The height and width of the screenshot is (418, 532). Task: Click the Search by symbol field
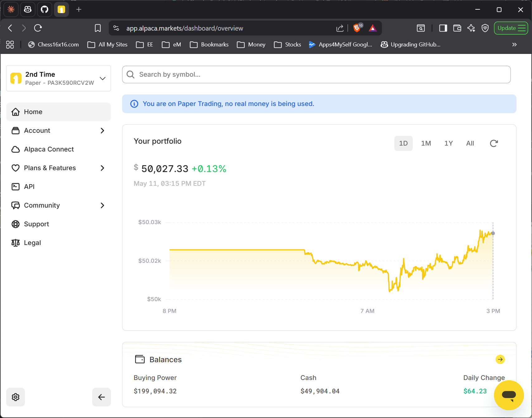point(316,74)
